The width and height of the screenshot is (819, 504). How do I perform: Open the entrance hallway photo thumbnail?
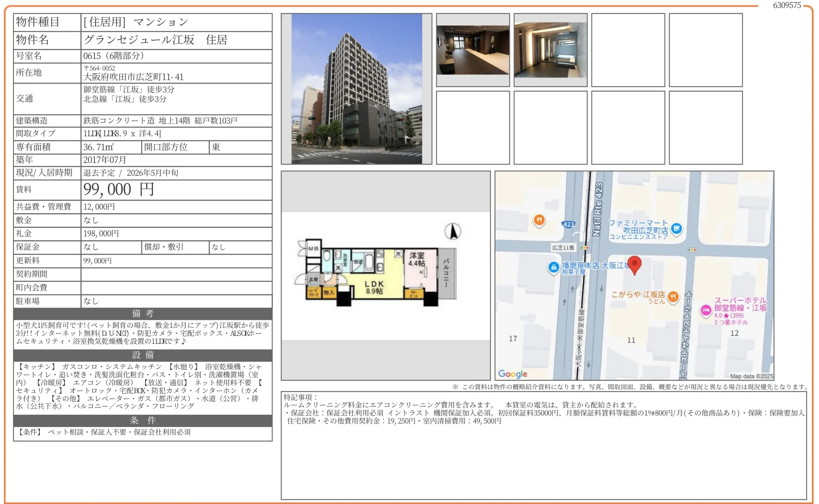coord(550,50)
